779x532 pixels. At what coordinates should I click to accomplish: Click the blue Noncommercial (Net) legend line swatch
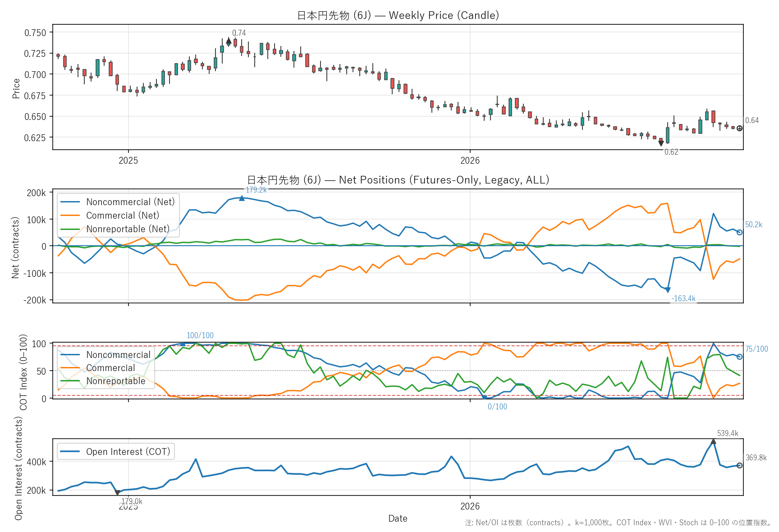click(x=70, y=202)
